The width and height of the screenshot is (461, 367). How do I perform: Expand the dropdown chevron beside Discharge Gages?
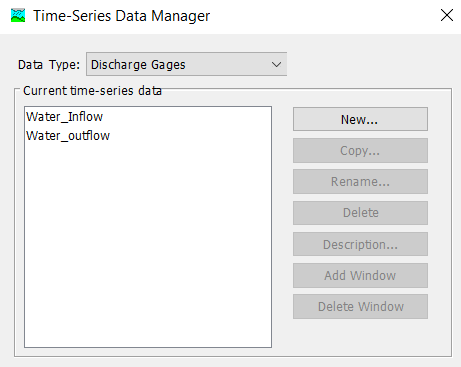point(276,64)
